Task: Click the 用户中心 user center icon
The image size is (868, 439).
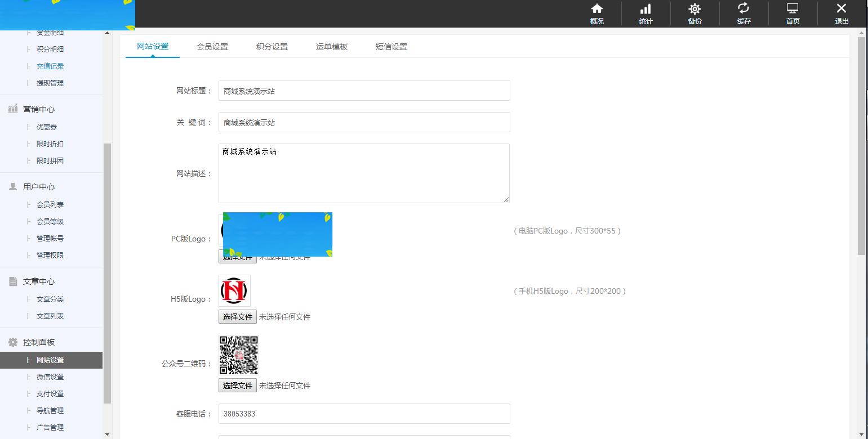Action: (x=13, y=186)
